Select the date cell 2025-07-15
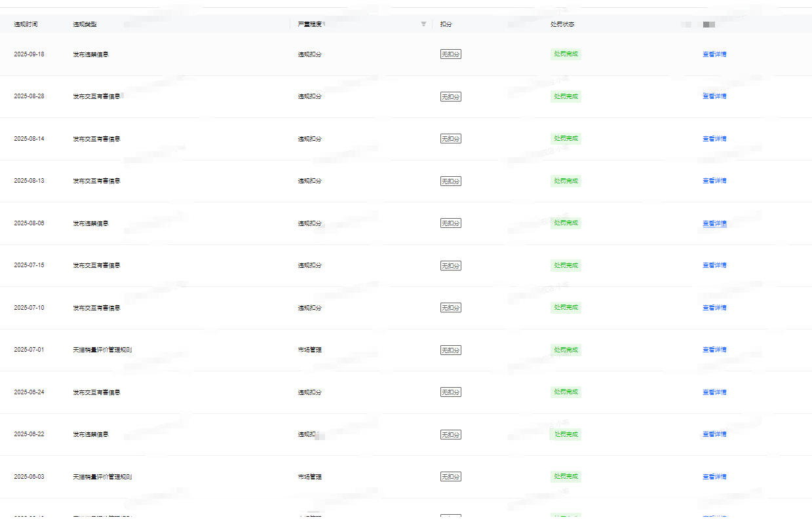This screenshot has height=522, width=812. pyautogui.click(x=29, y=265)
